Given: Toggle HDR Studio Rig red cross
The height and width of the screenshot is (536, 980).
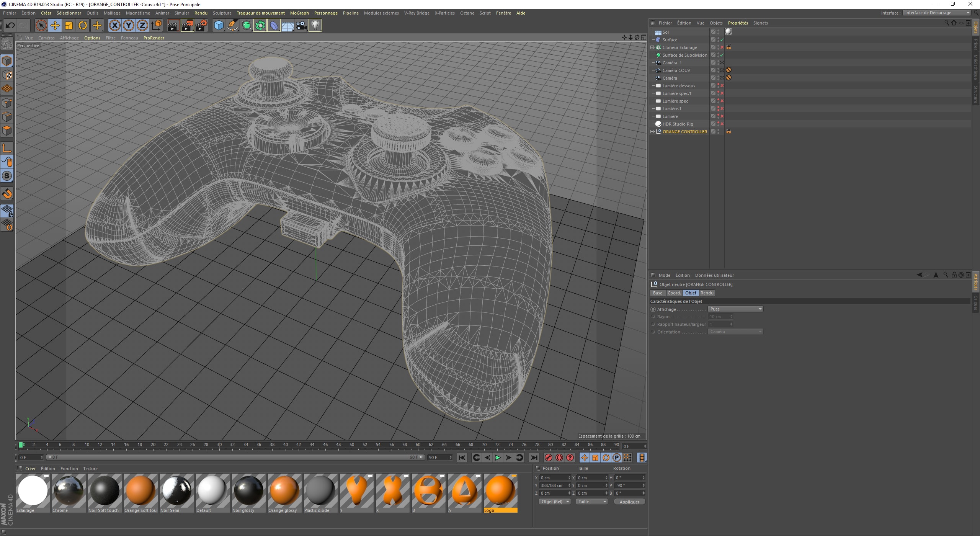Looking at the screenshot, I should tap(722, 124).
